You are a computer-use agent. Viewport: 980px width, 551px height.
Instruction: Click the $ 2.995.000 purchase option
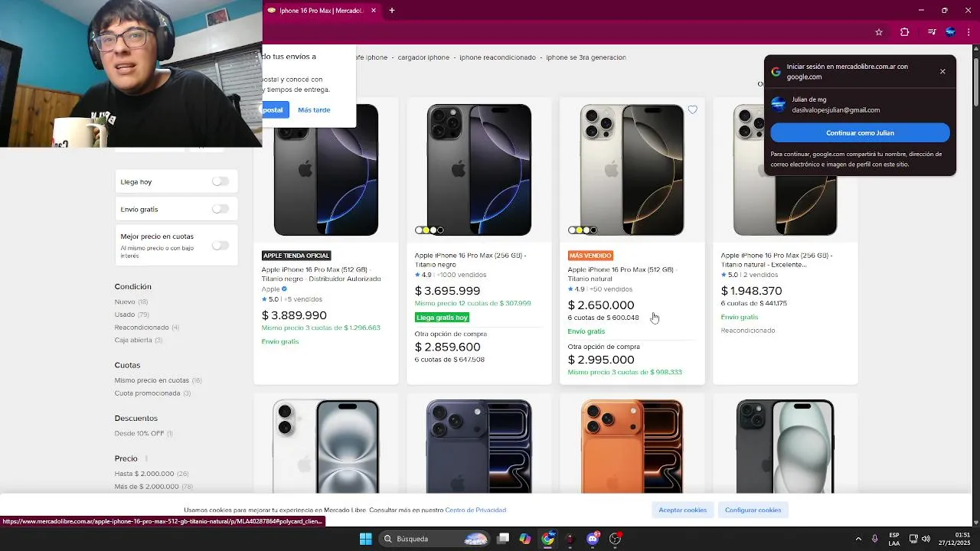tap(601, 360)
